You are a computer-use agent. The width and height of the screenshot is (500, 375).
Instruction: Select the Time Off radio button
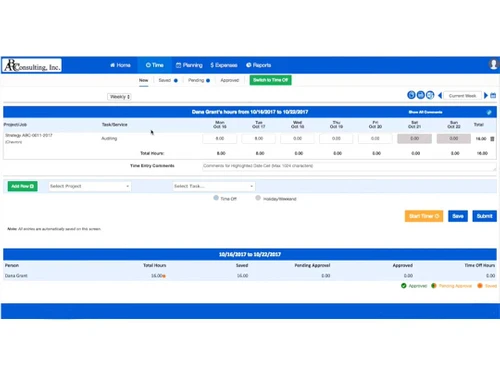pos(216,198)
